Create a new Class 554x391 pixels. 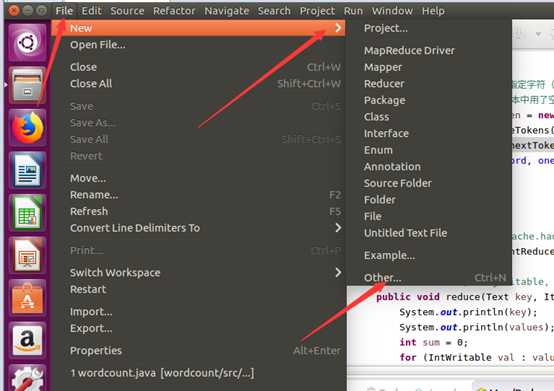[x=376, y=117]
